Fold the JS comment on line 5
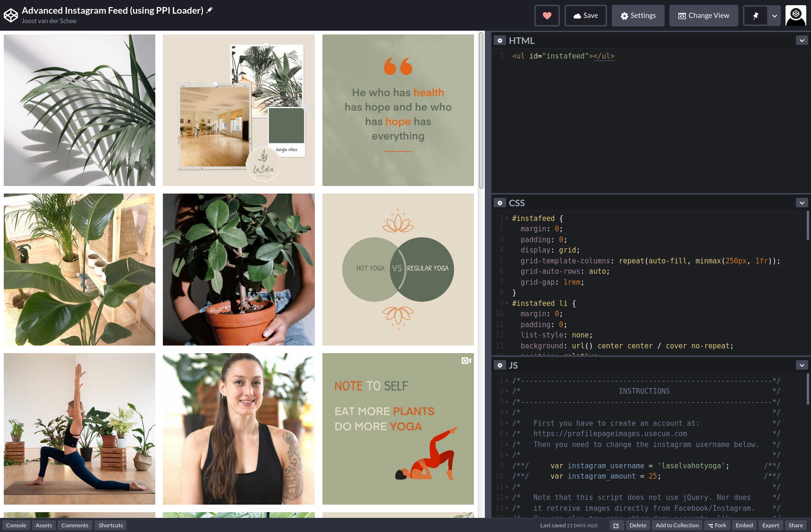Image resolution: width=811 pixels, height=532 pixels. click(507, 423)
